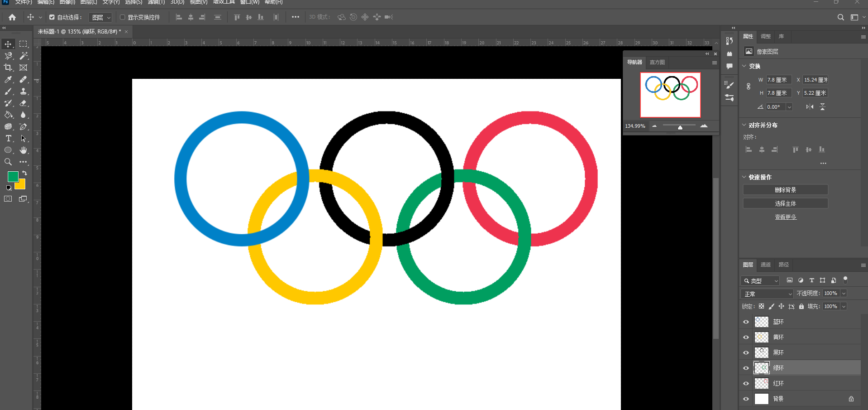This screenshot has height=410, width=868.
Task: Select the Clone Stamp tool
Action: point(24,91)
